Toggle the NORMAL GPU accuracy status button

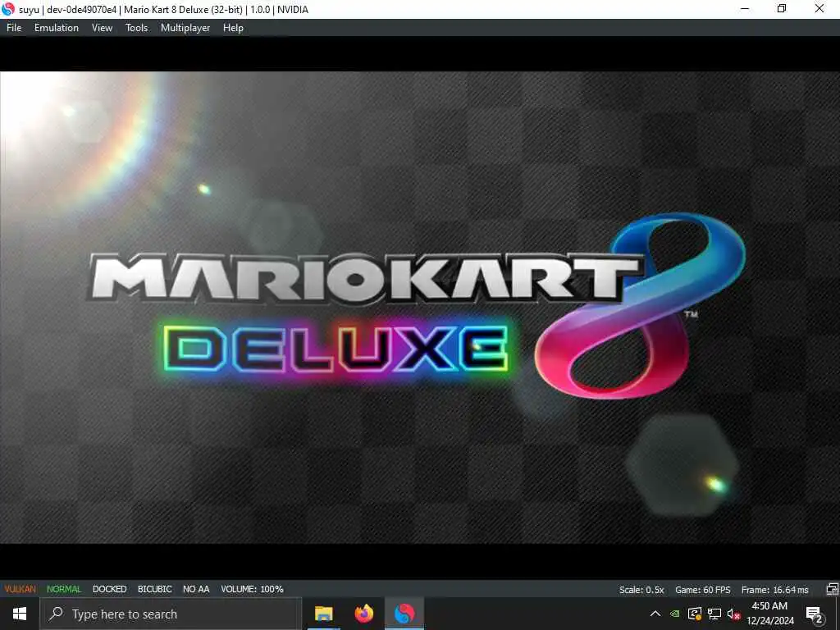click(64, 589)
